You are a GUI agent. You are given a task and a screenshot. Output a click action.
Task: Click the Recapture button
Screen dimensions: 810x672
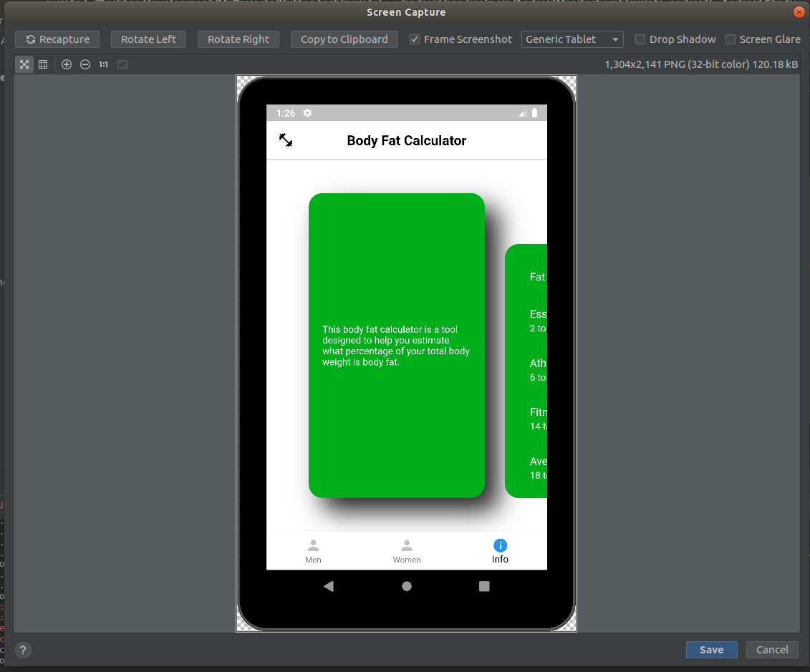click(57, 39)
